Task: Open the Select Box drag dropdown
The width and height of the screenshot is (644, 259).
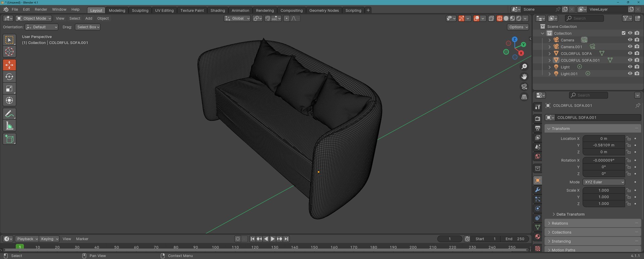Action: click(x=88, y=27)
